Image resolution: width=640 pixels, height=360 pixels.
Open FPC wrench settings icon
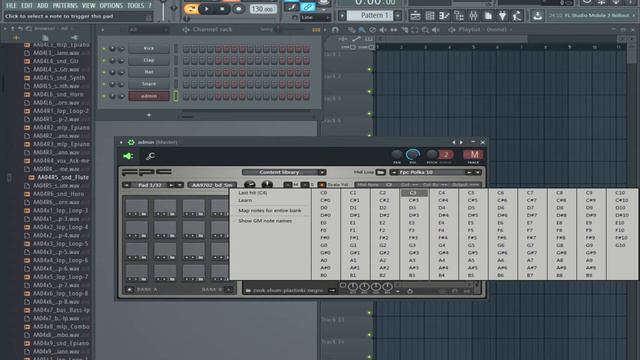(x=150, y=156)
